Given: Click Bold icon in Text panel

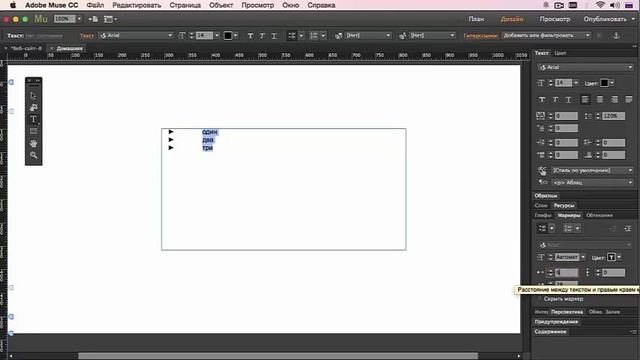Looking at the screenshot, I should [x=542, y=100].
